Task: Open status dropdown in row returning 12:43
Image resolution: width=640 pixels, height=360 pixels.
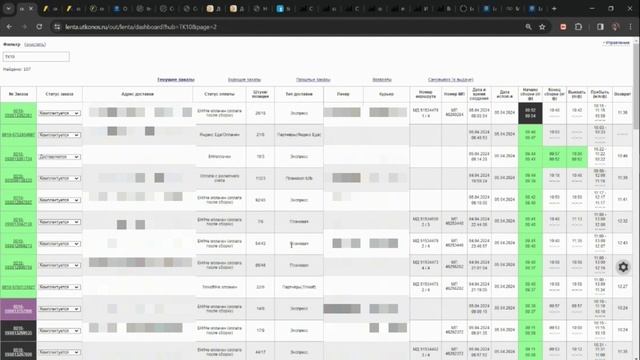Action: pyautogui.click(x=59, y=244)
